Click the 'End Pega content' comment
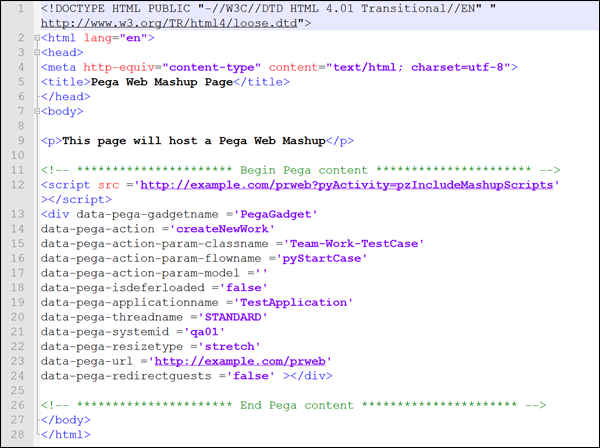 coord(293,405)
